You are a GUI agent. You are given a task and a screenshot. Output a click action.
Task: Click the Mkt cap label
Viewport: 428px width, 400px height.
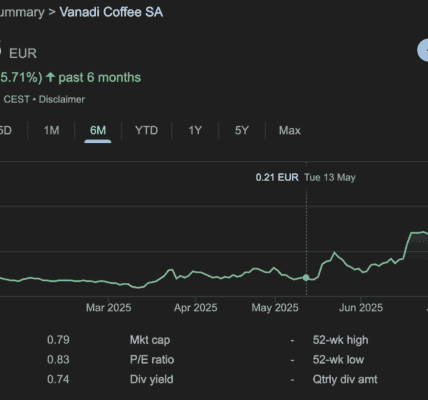150,340
